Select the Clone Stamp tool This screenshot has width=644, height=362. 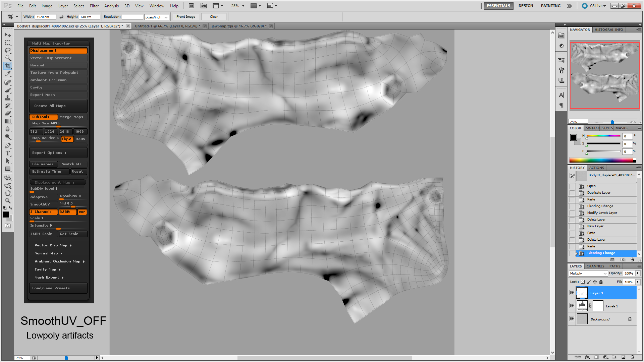tap(8, 98)
